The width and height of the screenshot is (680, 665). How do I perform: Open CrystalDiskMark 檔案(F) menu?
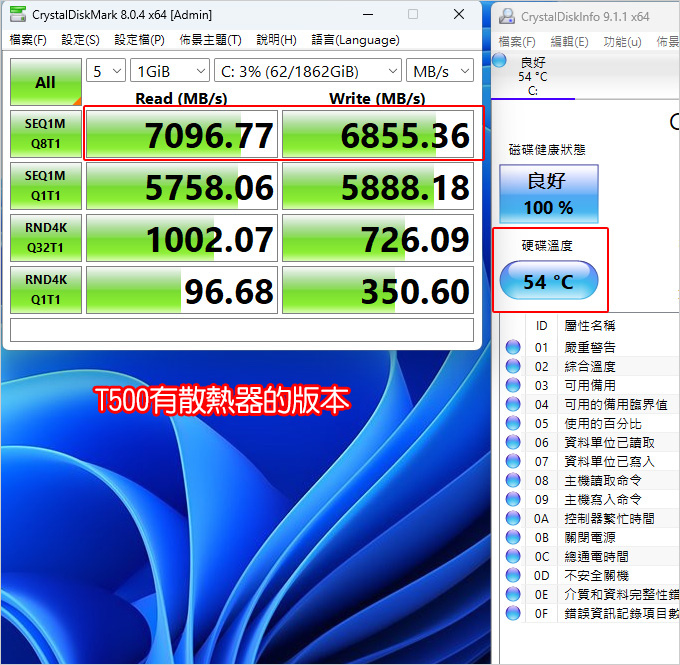pyautogui.click(x=28, y=40)
